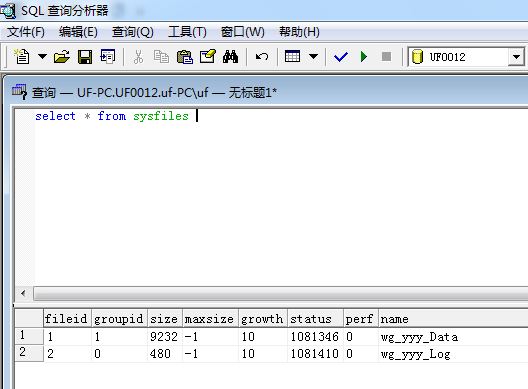Click the Clear Window icon
Screen dimensions: 528x389
point(207,56)
